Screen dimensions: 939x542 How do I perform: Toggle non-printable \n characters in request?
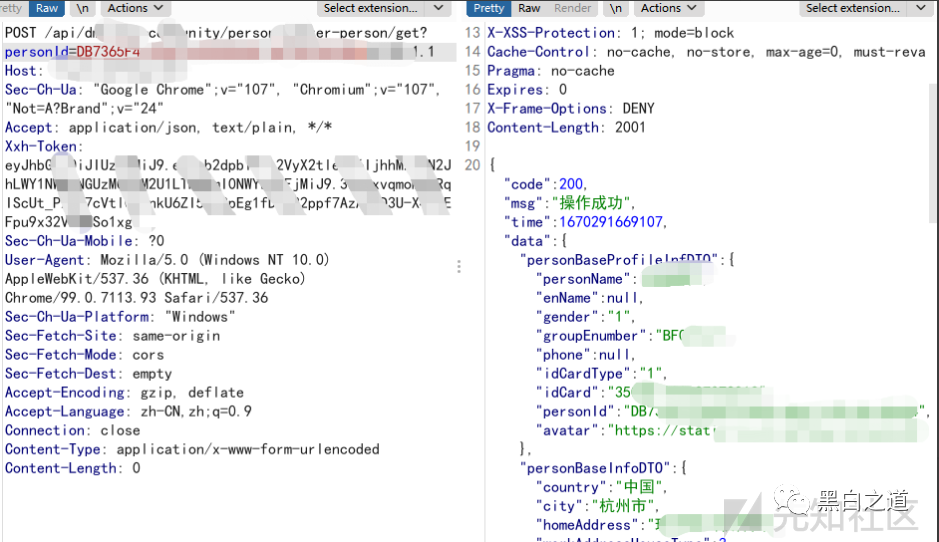pos(83,8)
